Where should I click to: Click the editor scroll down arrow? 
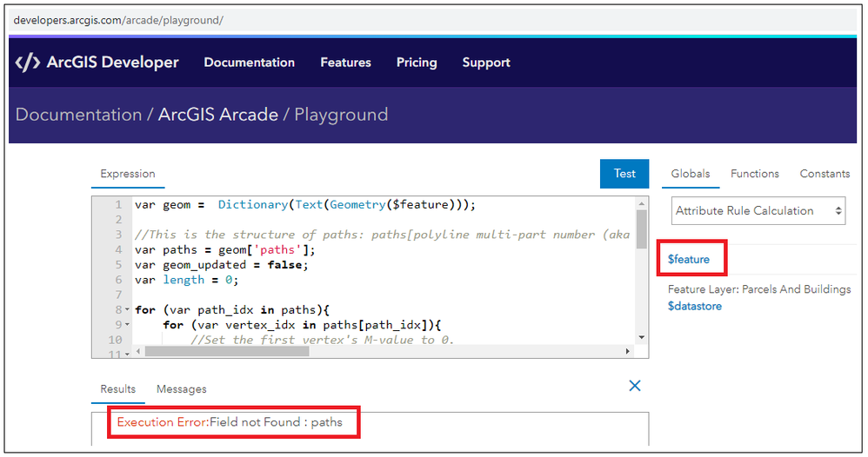click(642, 337)
